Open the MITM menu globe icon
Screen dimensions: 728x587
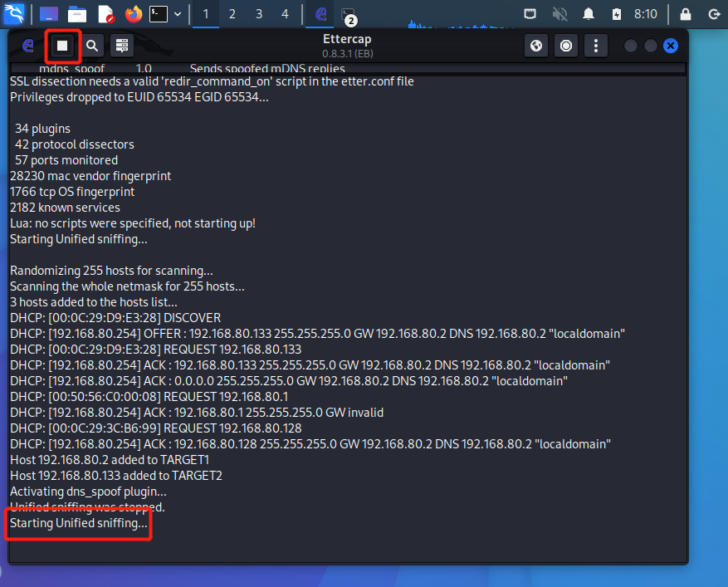536,46
